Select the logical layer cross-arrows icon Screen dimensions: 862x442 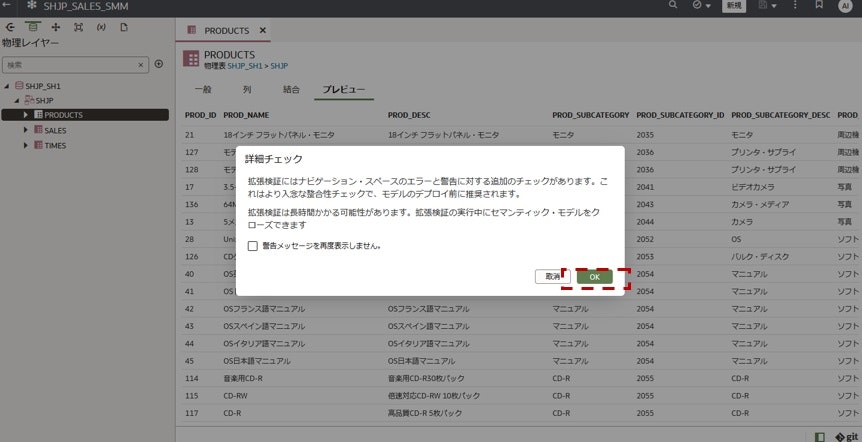pyautogui.click(x=56, y=27)
